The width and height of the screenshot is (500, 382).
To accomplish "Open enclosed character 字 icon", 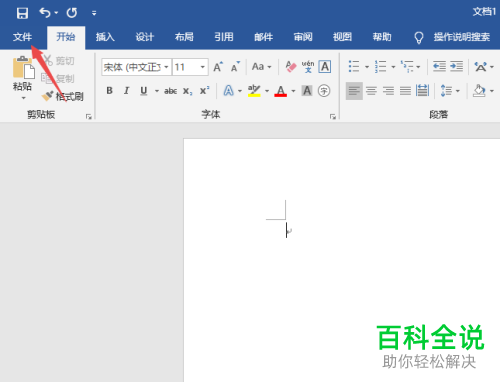I will (x=324, y=91).
